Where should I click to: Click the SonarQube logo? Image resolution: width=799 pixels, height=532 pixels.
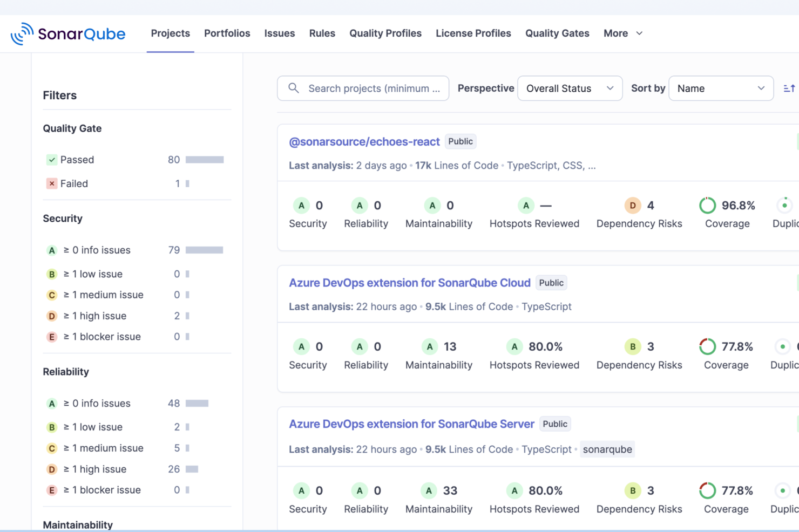[x=68, y=33]
